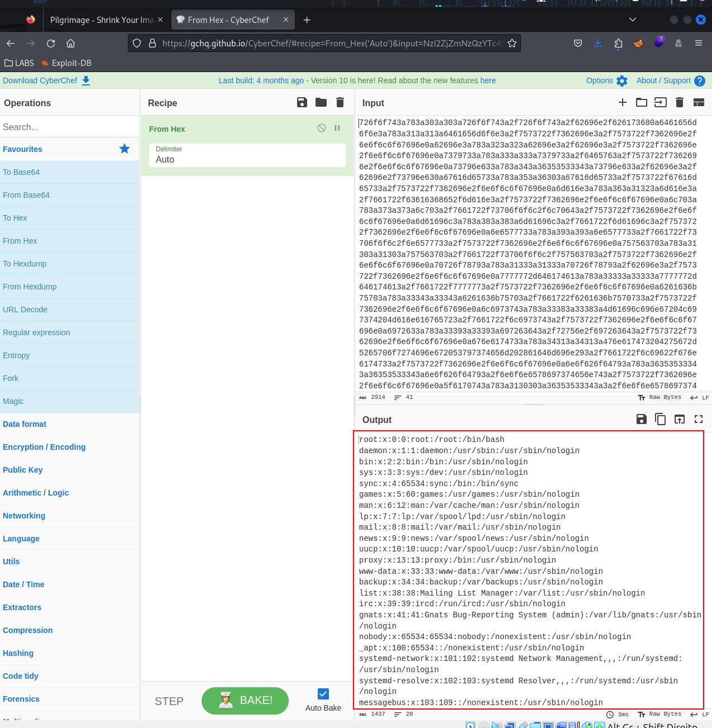Copy raw output to clipboard
Viewport: 712px width, 728px height.
click(661, 419)
